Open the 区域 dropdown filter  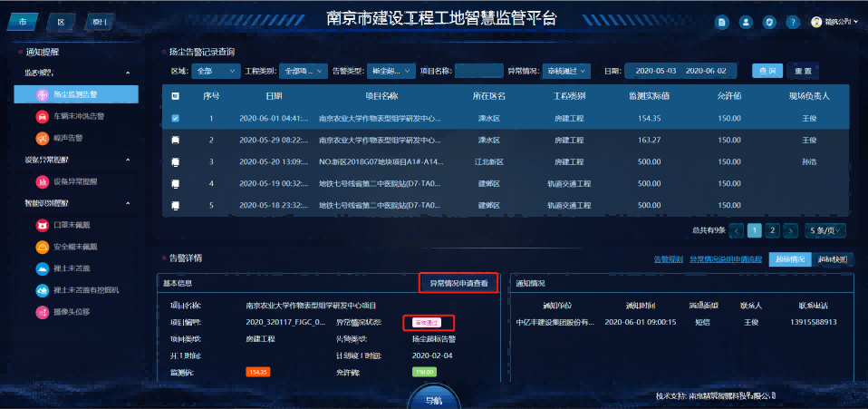click(x=216, y=71)
